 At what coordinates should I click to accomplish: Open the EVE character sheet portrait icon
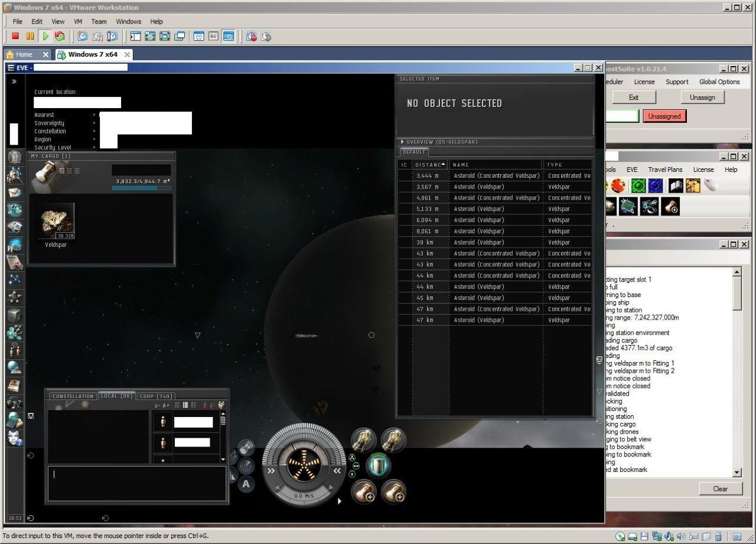click(x=15, y=157)
